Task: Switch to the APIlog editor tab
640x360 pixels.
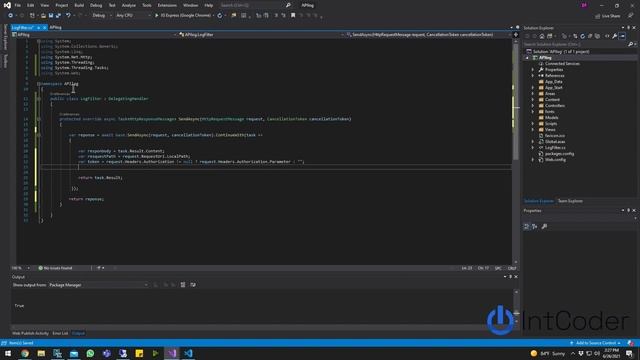Action: [56, 27]
